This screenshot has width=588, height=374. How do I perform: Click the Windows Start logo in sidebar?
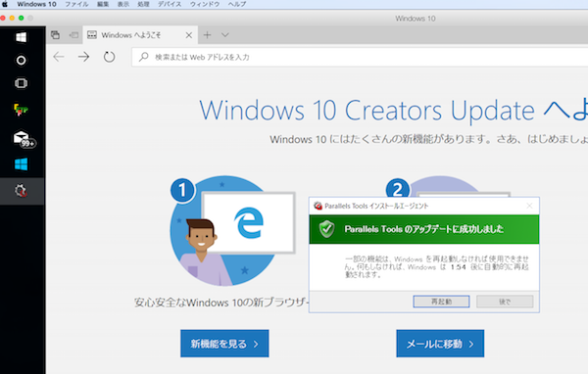(x=21, y=37)
